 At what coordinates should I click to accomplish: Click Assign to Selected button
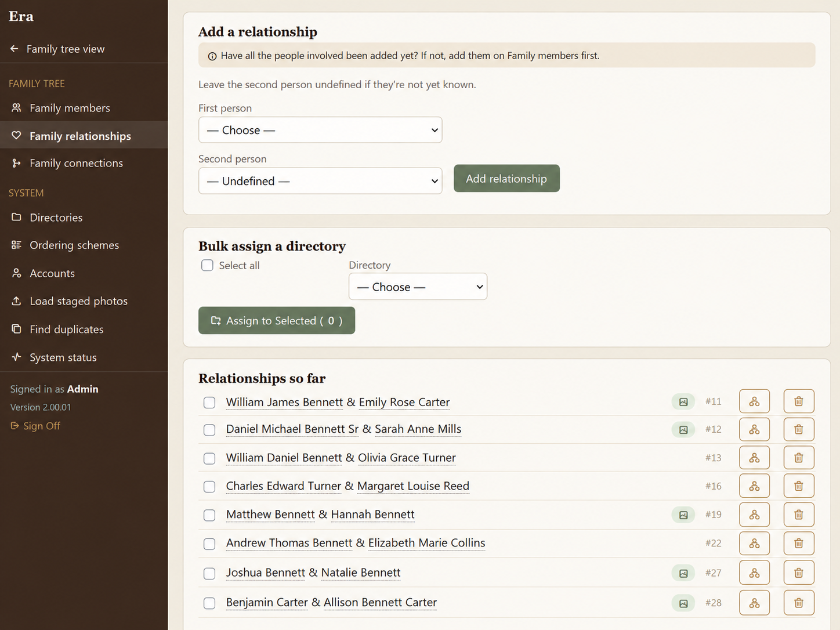pos(277,320)
